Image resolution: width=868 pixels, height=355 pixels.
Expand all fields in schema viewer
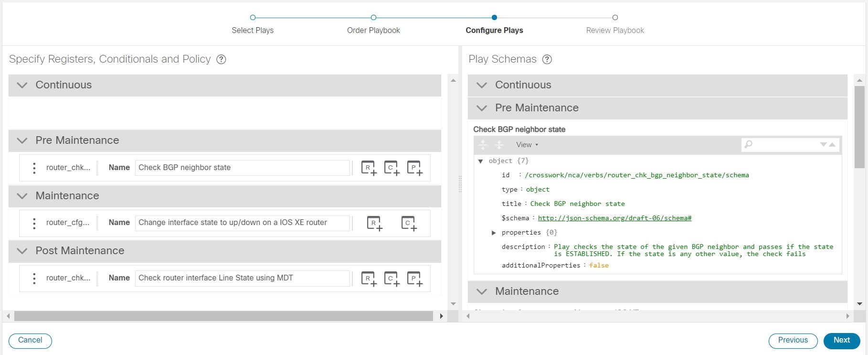pos(483,145)
